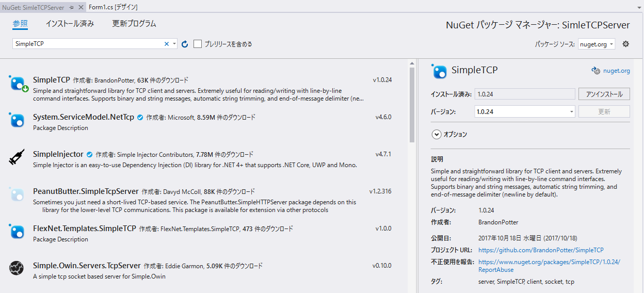Open NuGet settings gear icon
Image resolution: width=644 pixels, height=293 pixels.
click(x=626, y=44)
